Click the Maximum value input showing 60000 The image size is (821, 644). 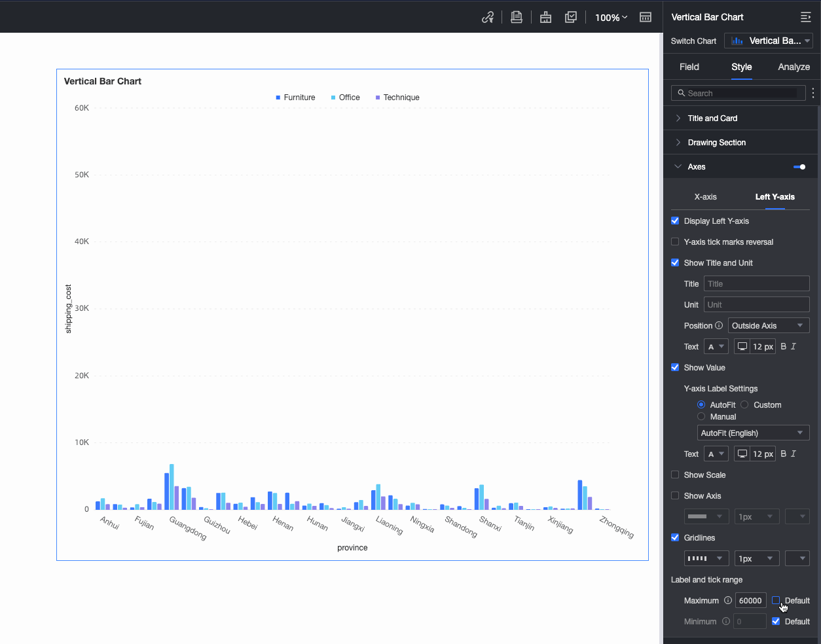[750, 600]
